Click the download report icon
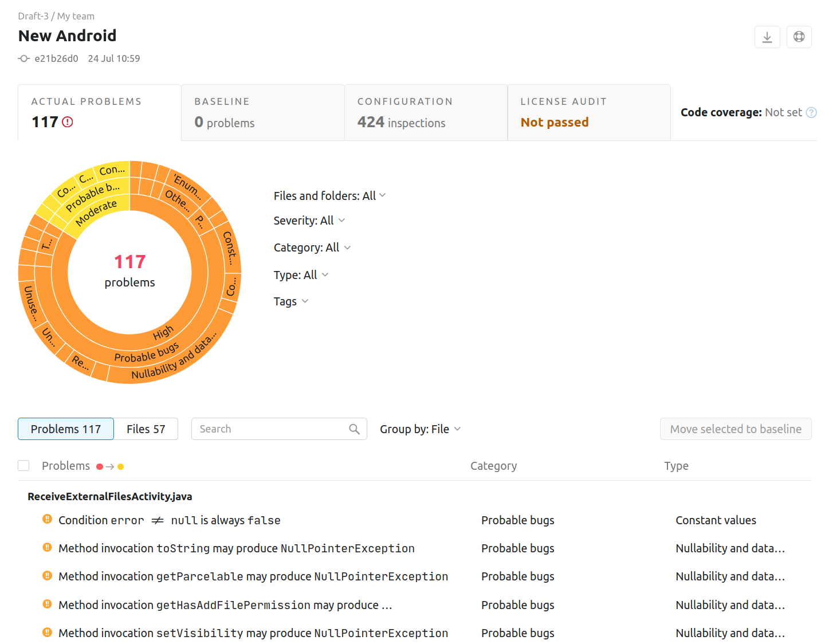 pos(767,37)
